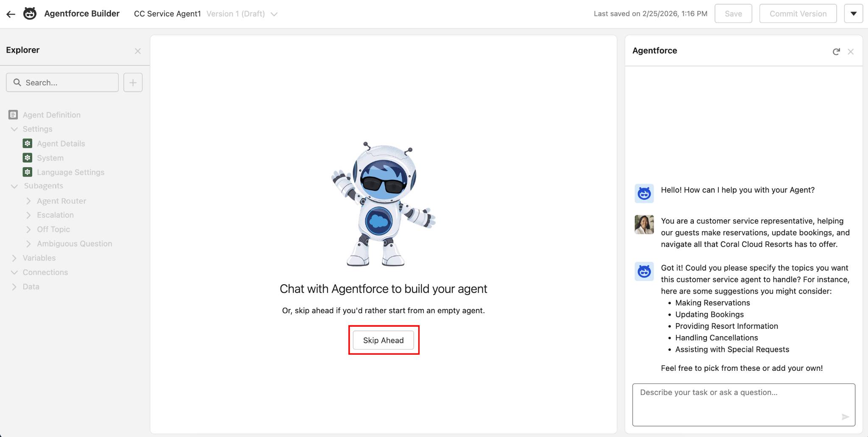The height and width of the screenshot is (437, 868).
Task: Click the Agentforce Builder astro logo
Action: [x=30, y=14]
